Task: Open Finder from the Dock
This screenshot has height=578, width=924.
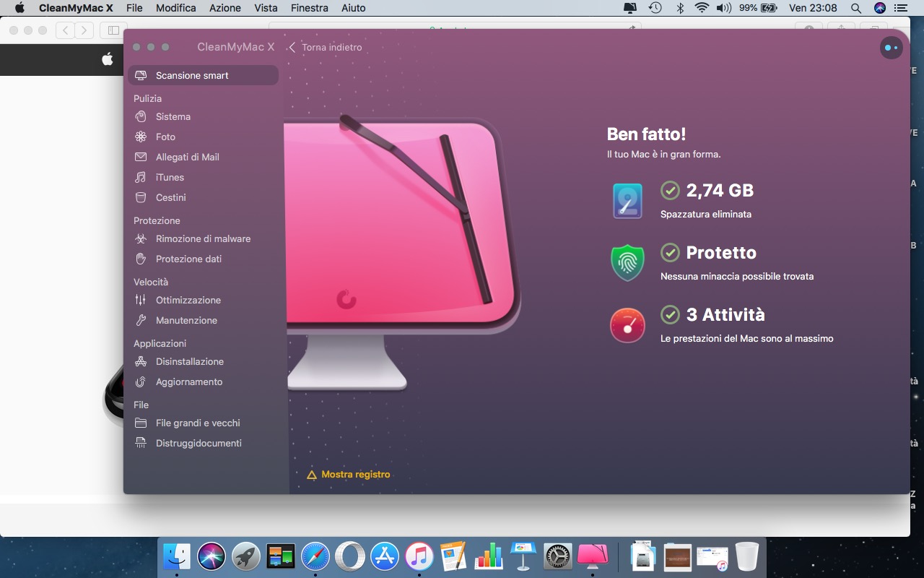Action: click(177, 556)
